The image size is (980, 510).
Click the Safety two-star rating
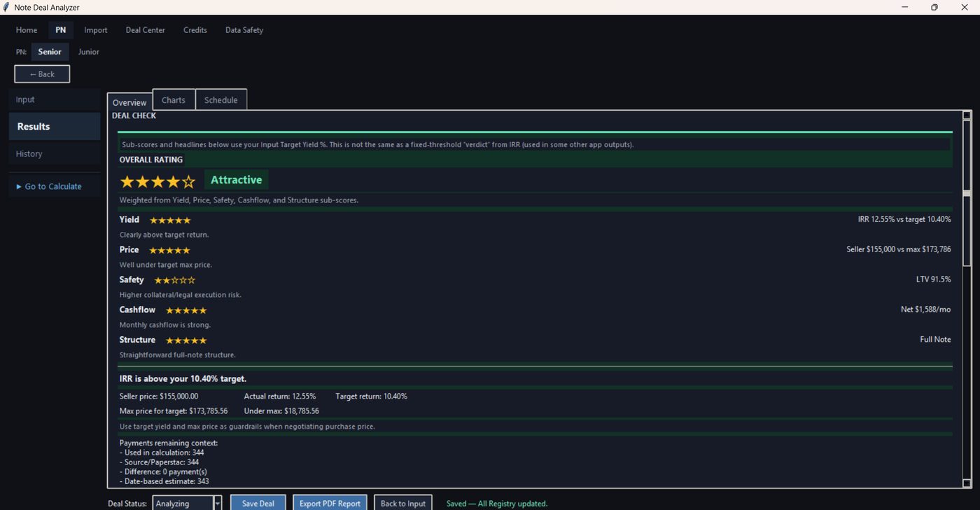coord(174,280)
